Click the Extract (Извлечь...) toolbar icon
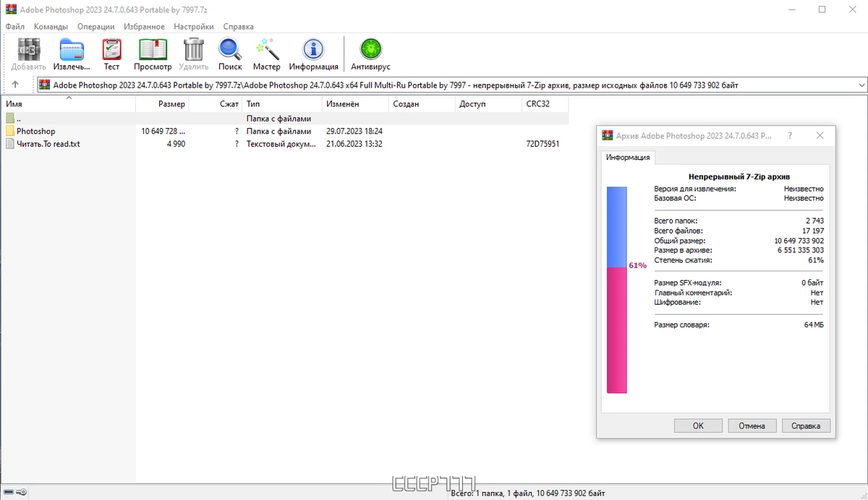868x500 pixels. coord(72,49)
